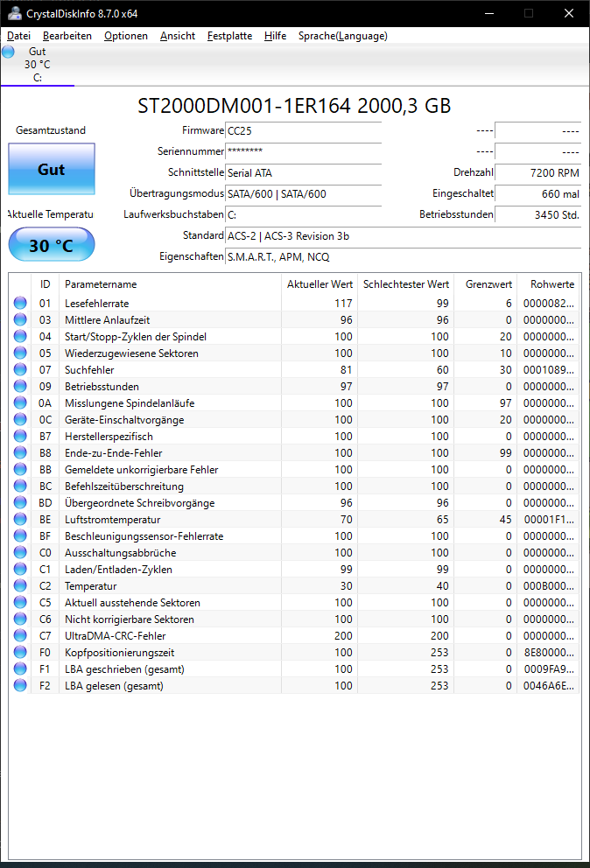
Task: Open the Bearbeiten menu
Action: coord(67,36)
